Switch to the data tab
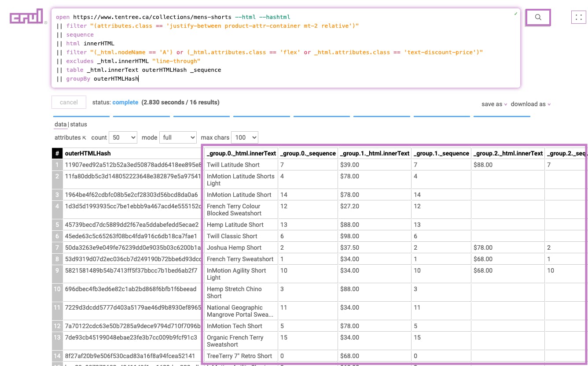 pos(60,124)
